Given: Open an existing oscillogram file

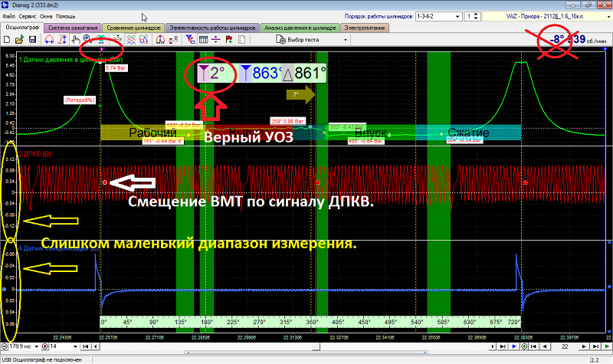Looking at the screenshot, I should click(19, 40).
